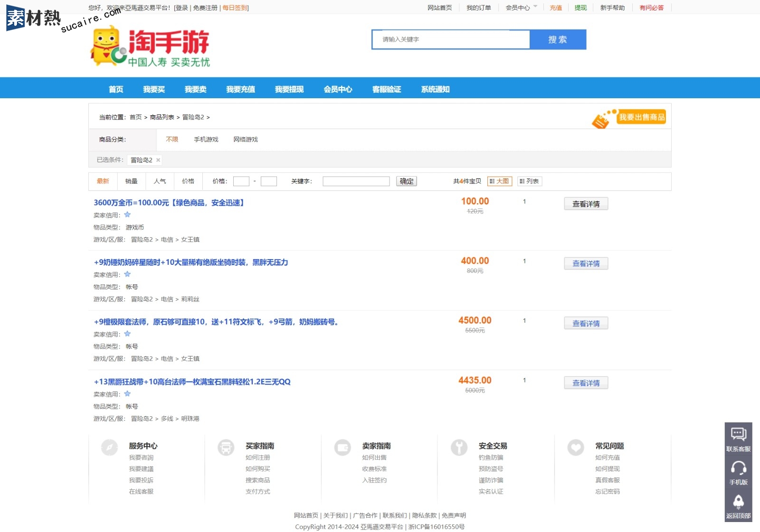Sort listings by 最新
The height and width of the screenshot is (532, 760).
(x=103, y=181)
